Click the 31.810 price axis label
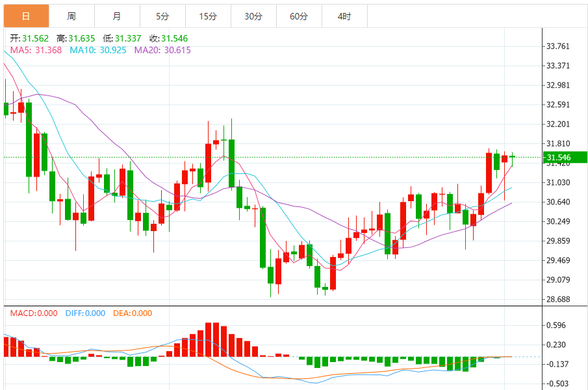Screen dimensions: 588x390 click(557, 144)
